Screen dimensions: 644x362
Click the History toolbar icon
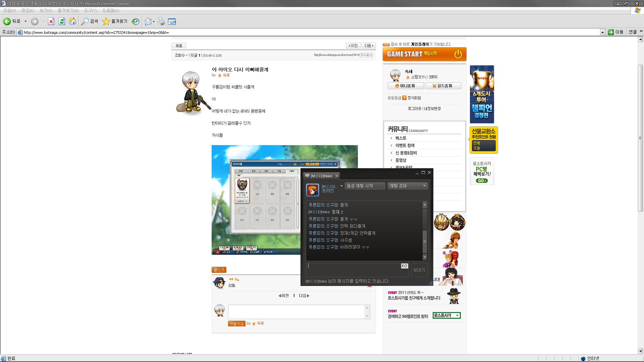pos(136,21)
